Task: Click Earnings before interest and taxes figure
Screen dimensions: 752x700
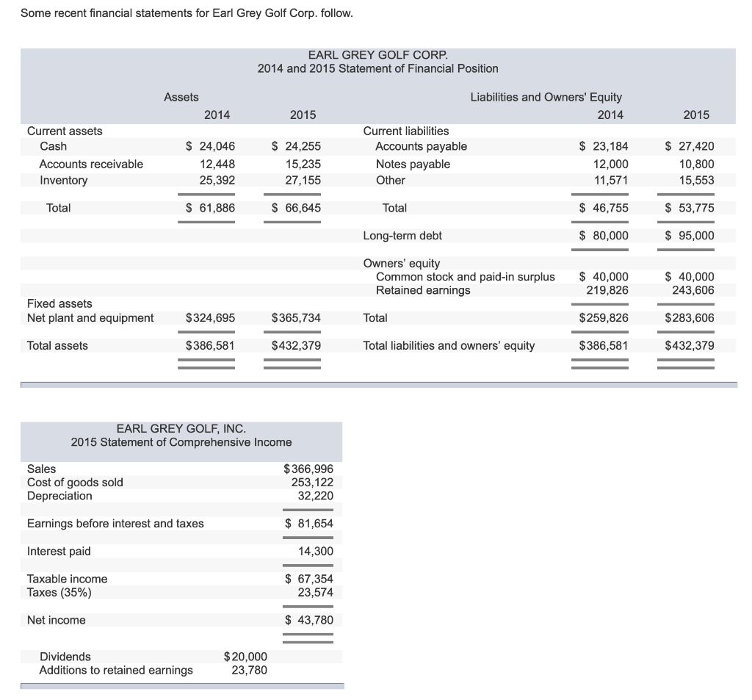Action: pyautogui.click(x=308, y=523)
